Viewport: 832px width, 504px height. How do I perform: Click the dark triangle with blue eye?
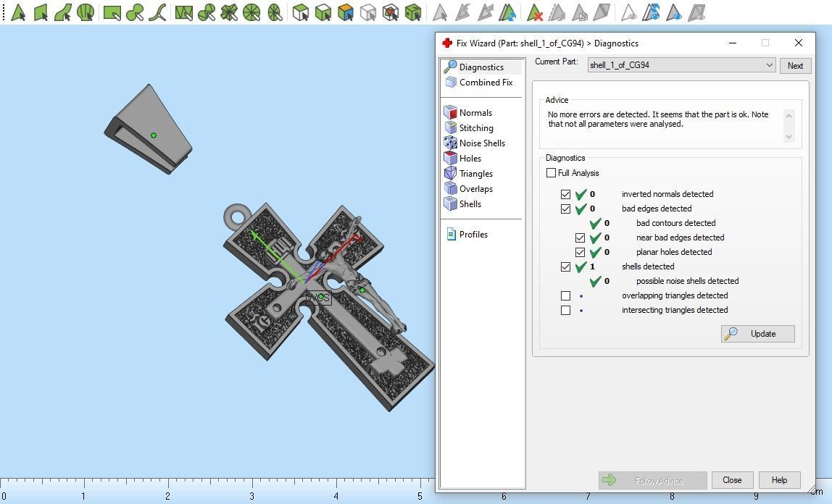pos(674,12)
